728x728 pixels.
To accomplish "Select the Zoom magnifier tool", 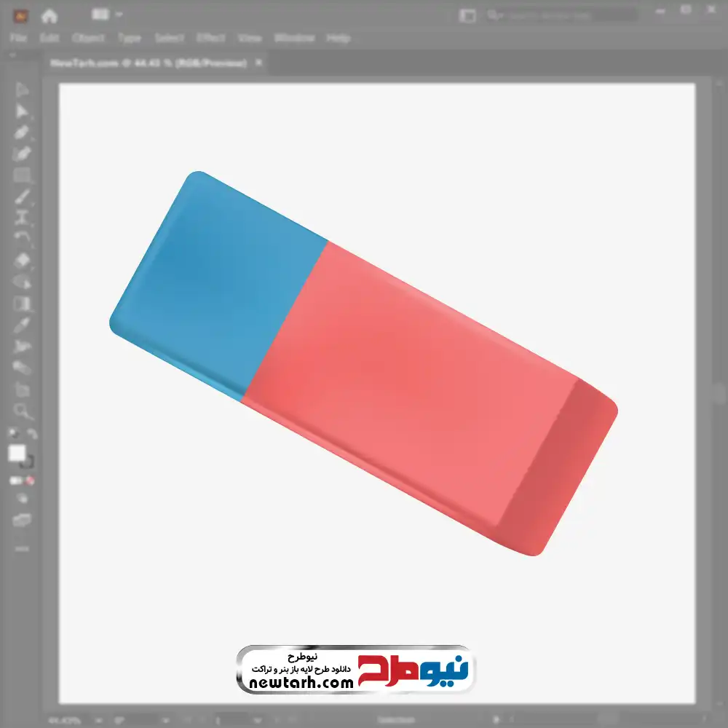I will pyautogui.click(x=23, y=411).
